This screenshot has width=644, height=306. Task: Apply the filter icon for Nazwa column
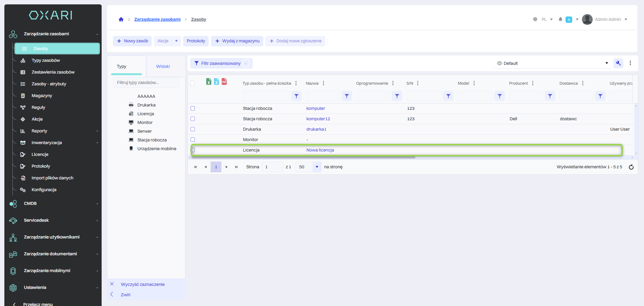click(346, 96)
